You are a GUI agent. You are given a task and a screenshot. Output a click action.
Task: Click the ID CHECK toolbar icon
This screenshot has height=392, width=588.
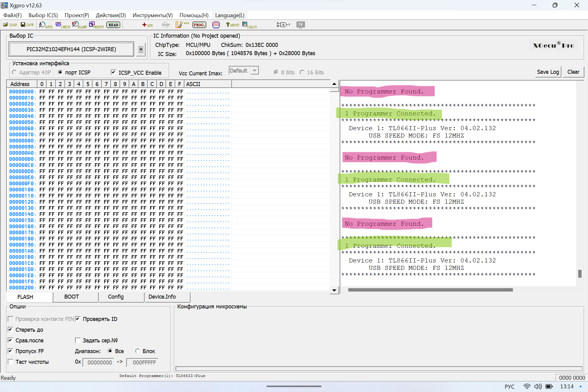pos(62,25)
